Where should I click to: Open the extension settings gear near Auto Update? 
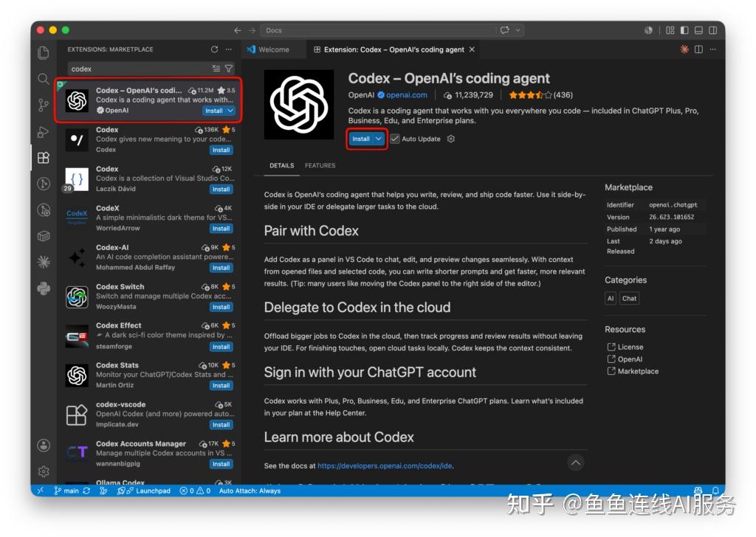coord(451,139)
